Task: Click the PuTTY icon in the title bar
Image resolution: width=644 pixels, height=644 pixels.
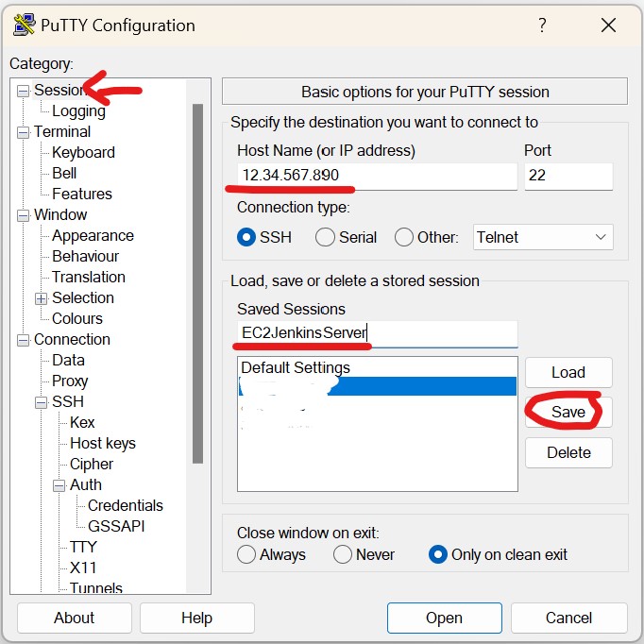Action: pos(24,25)
